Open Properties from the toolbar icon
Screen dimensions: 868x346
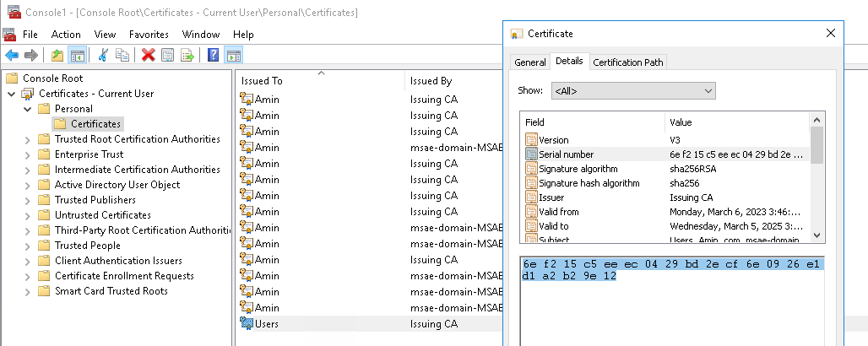click(168, 55)
